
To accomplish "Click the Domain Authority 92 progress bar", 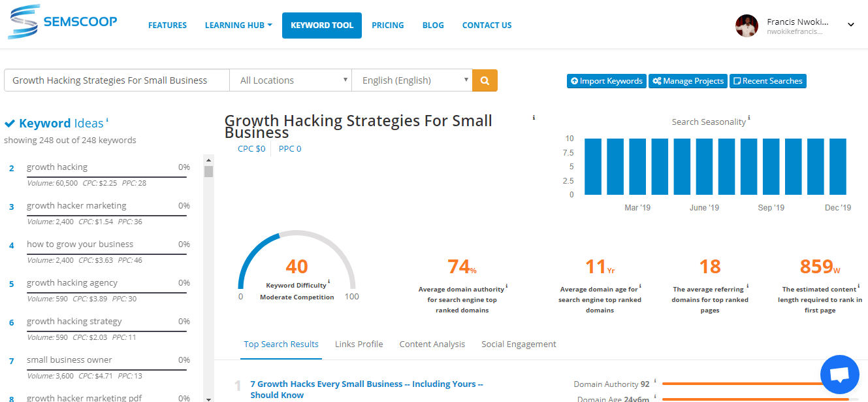I will [759, 384].
